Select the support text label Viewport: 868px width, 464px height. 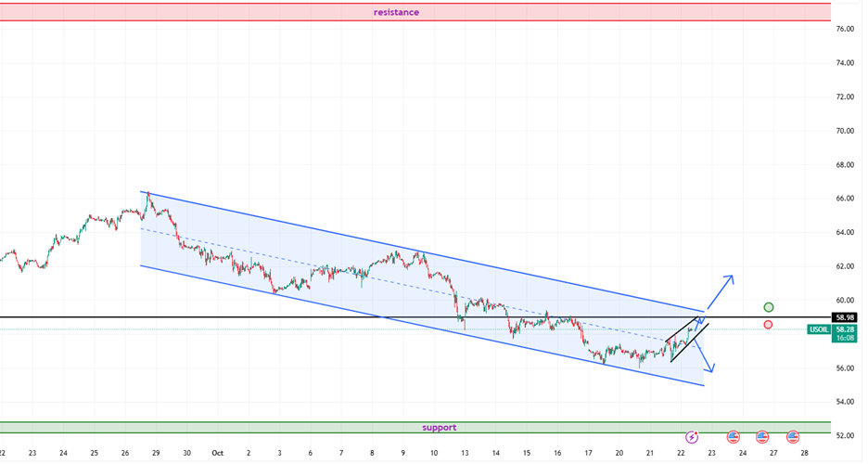click(x=439, y=428)
